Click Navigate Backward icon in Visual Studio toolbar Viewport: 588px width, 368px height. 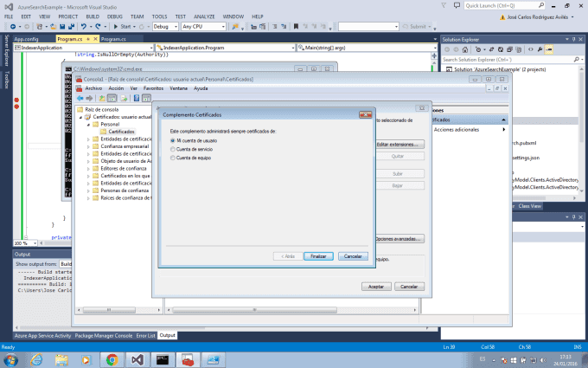point(13,27)
